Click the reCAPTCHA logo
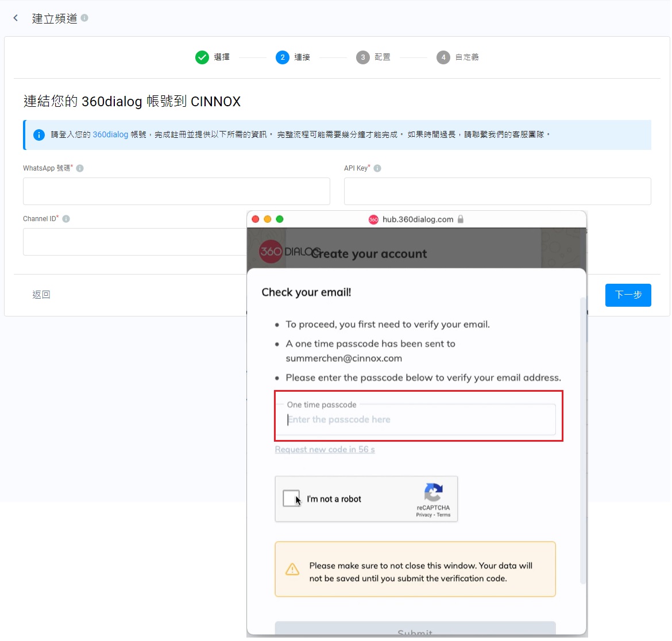This screenshot has height=641, width=672. [x=433, y=492]
